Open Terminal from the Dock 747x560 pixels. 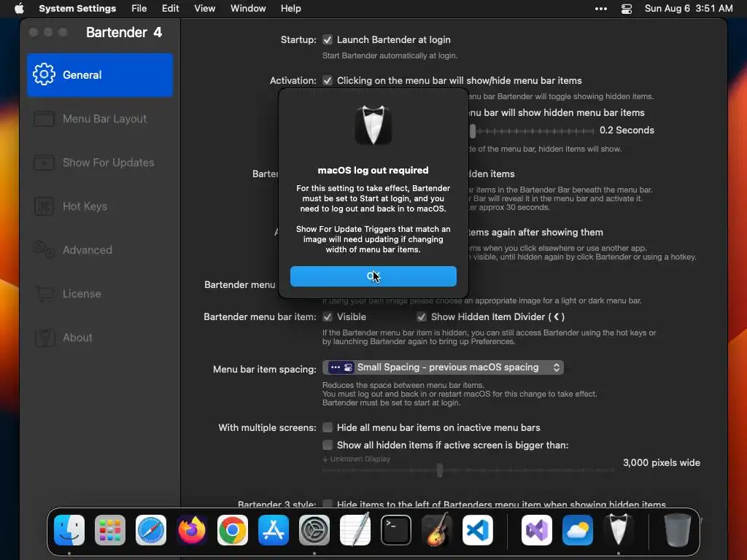[396, 530]
